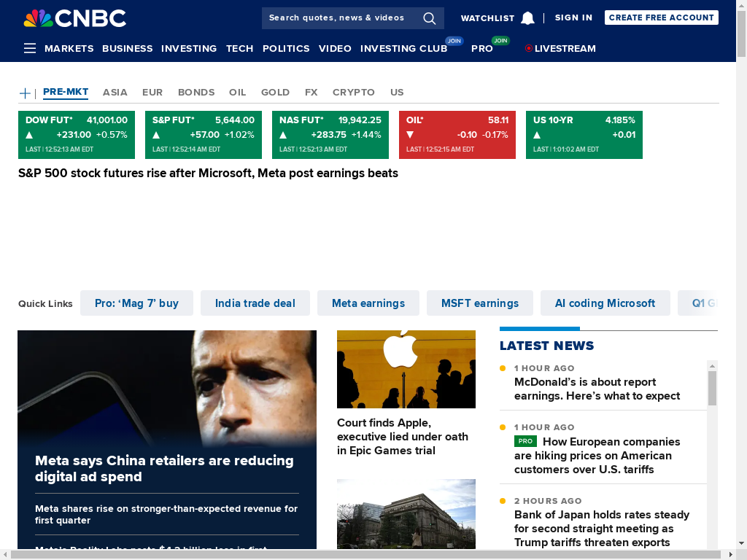747x560 pixels.
Task: Open the Apple store silhouette thumbnail
Action: [x=406, y=369]
